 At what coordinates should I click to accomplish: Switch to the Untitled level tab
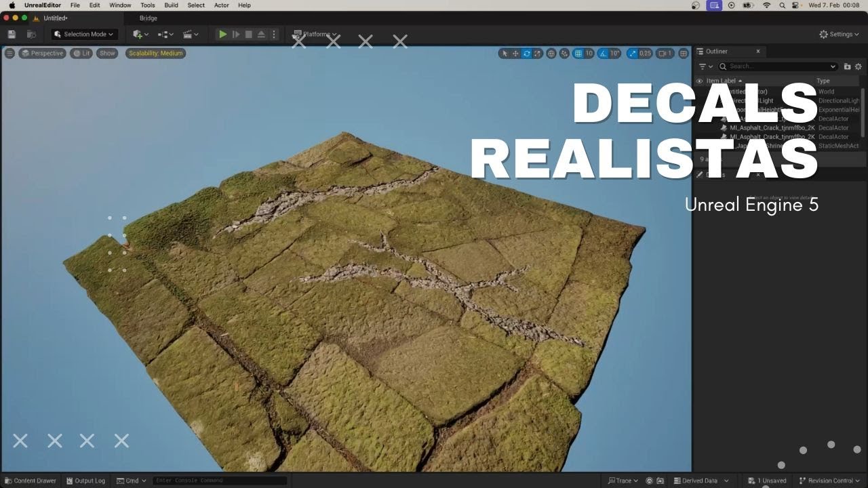pyautogui.click(x=56, y=18)
